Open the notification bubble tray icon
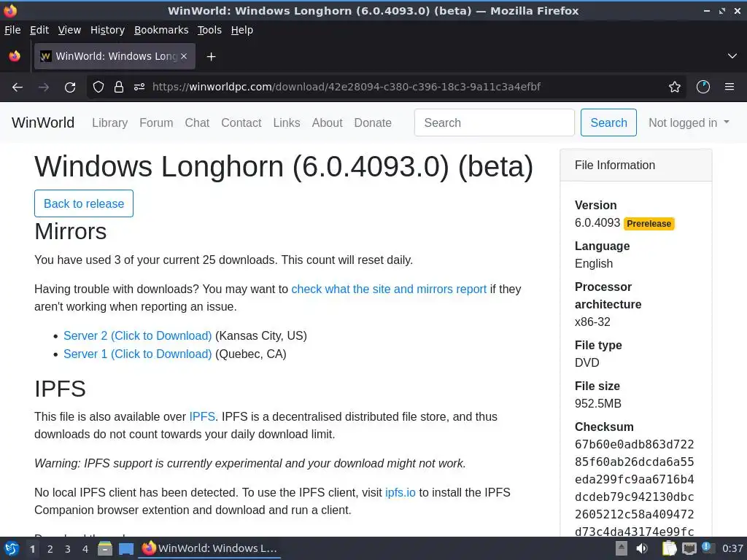 click(708, 548)
